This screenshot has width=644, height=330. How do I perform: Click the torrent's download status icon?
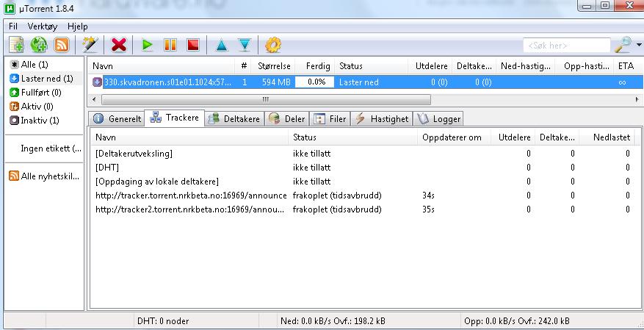click(x=97, y=82)
